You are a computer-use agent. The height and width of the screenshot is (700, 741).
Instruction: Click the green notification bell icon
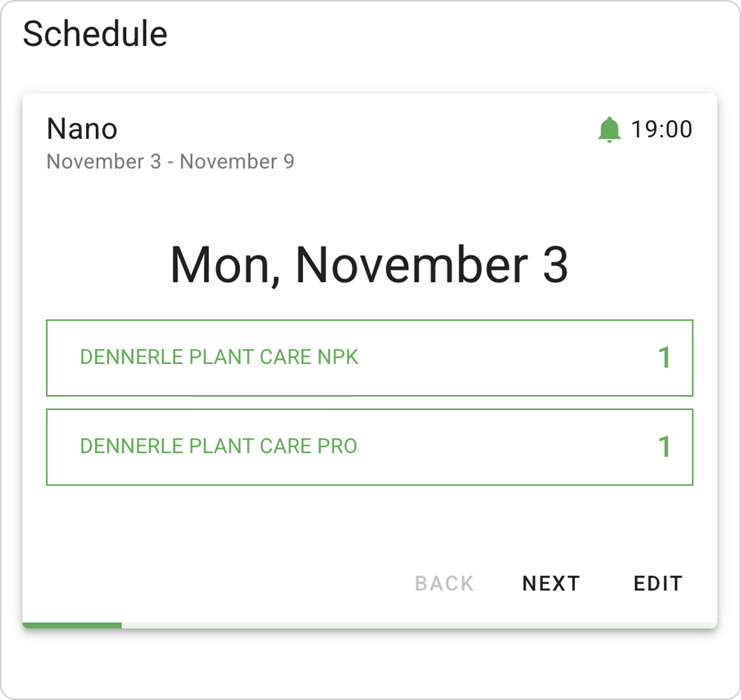609,129
